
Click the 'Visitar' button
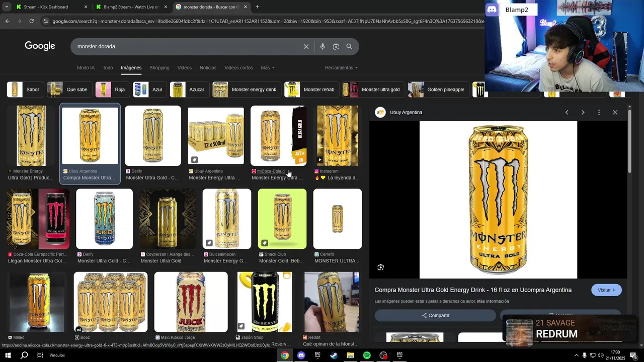click(x=606, y=290)
